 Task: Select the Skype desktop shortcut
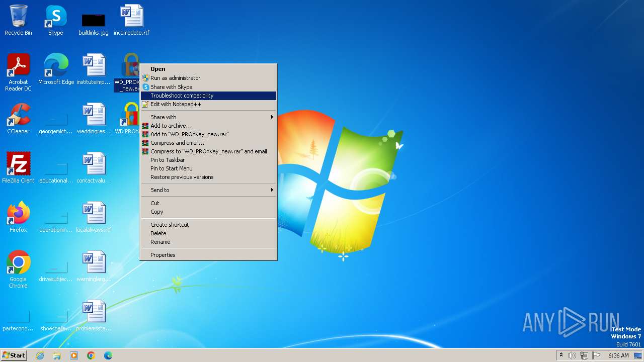56,20
